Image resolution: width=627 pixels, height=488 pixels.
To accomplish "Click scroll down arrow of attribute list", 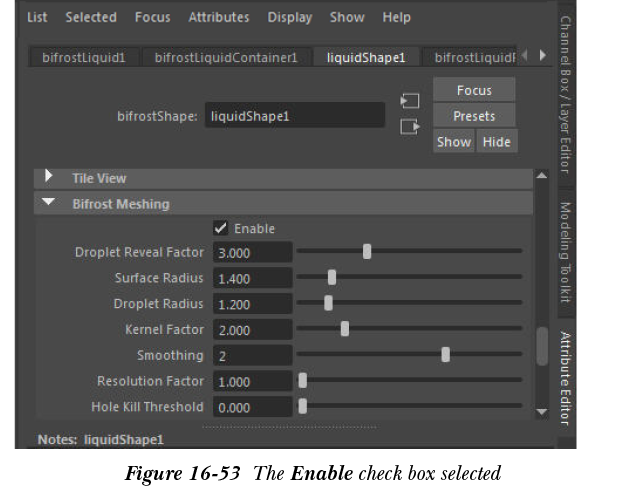I will (x=542, y=411).
